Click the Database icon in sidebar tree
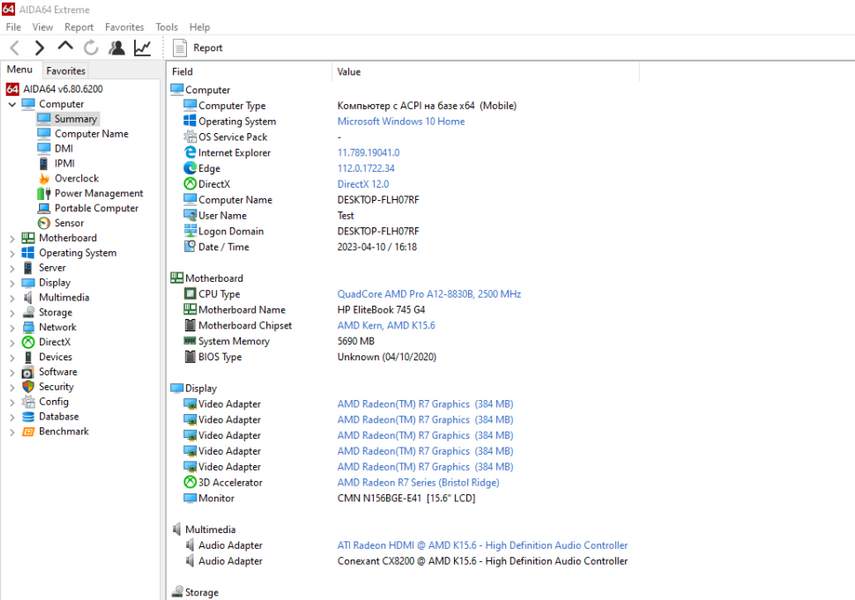 pos(28,417)
